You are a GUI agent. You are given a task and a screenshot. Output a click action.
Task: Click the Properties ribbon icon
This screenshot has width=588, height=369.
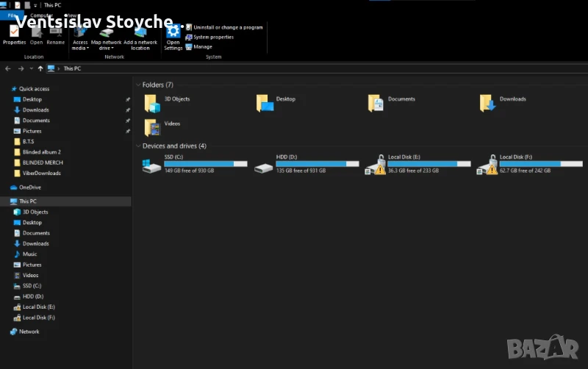(x=14, y=35)
